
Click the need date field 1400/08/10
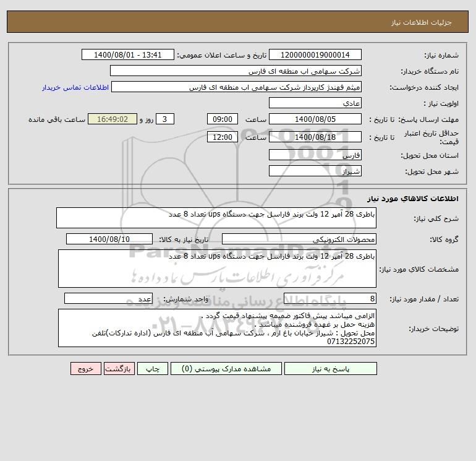point(109,239)
